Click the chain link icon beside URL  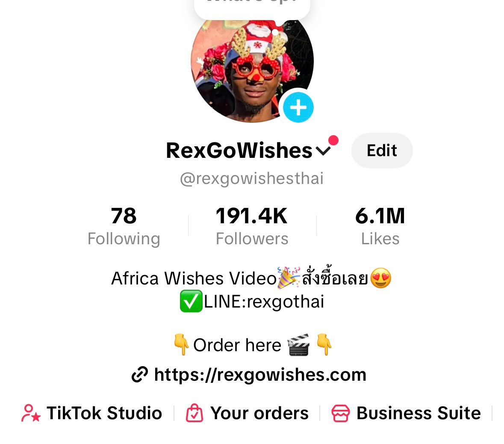[x=140, y=375]
